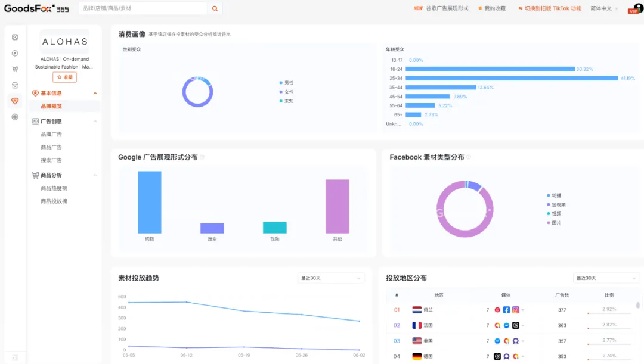The height and width of the screenshot is (364, 644).
Task: Click the 比例 column header
Action: coord(609,295)
